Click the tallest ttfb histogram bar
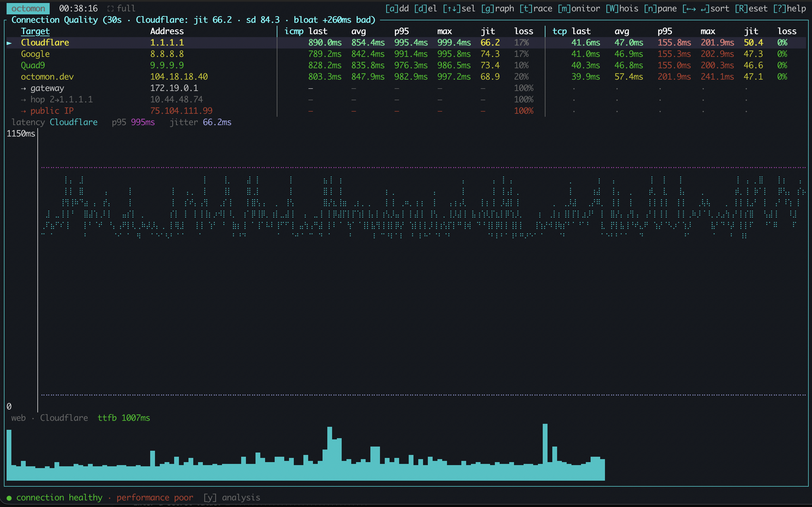This screenshot has height=507, width=812. (x=545, y=452)
